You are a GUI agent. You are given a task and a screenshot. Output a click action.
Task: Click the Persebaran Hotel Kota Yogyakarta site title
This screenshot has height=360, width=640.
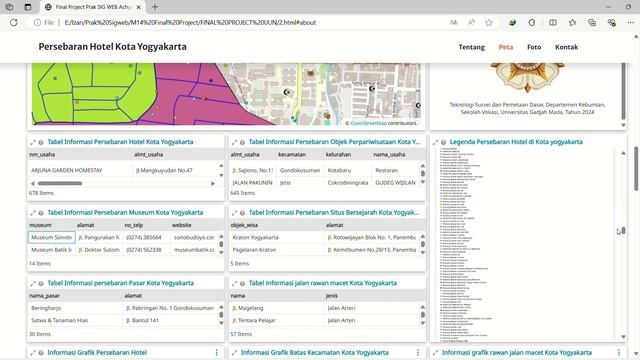coord(112,47)
